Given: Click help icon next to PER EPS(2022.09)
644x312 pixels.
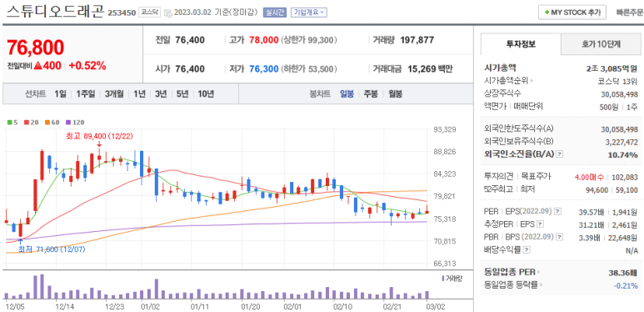Looking at the screenshot, I should (x=557, y=211).
